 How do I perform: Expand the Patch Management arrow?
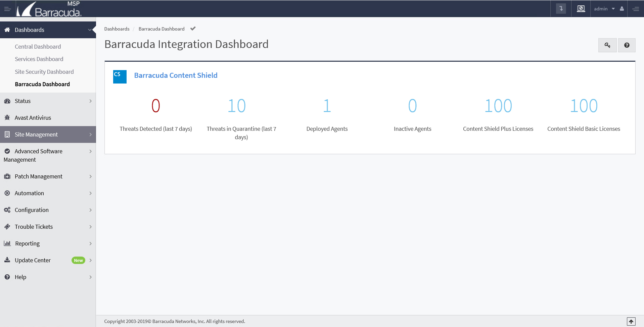click(91, 176)
